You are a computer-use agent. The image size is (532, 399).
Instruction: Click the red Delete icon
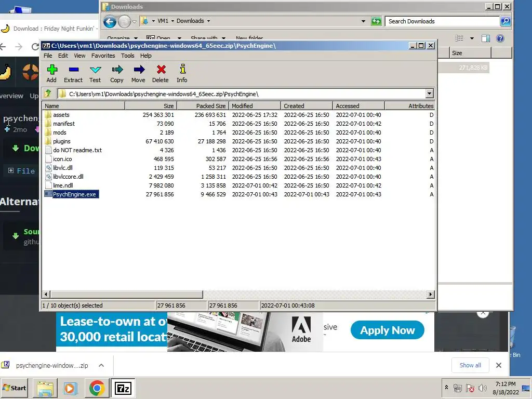161,70
